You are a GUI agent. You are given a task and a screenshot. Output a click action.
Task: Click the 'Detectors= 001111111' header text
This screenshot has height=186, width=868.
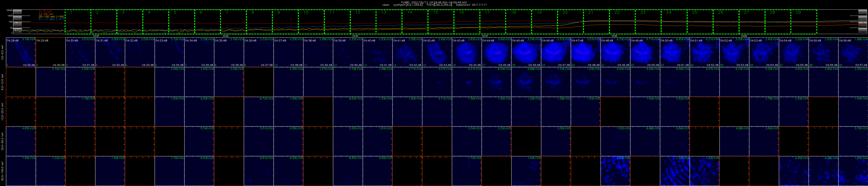coord(471,5)
